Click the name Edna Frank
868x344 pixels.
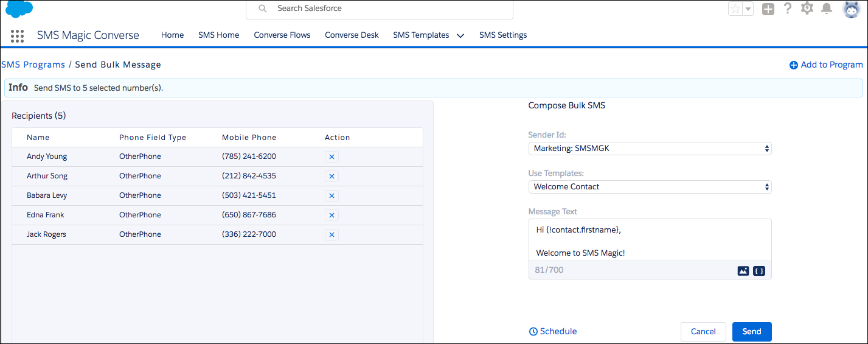click(x=46, y=215)
